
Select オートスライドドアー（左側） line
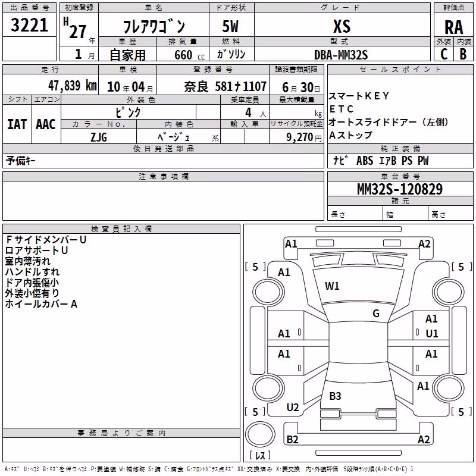pyautogui.click(x=389, y=123)
